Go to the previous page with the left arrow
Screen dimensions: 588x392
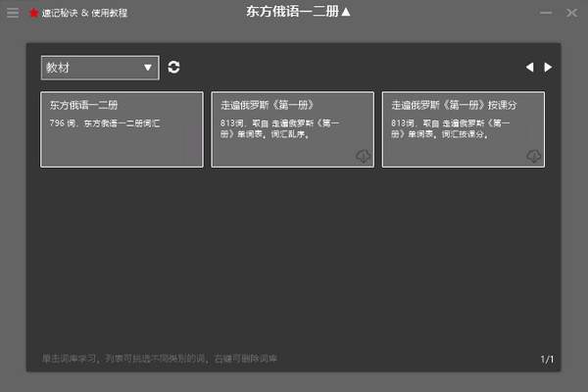coord(530,68)
